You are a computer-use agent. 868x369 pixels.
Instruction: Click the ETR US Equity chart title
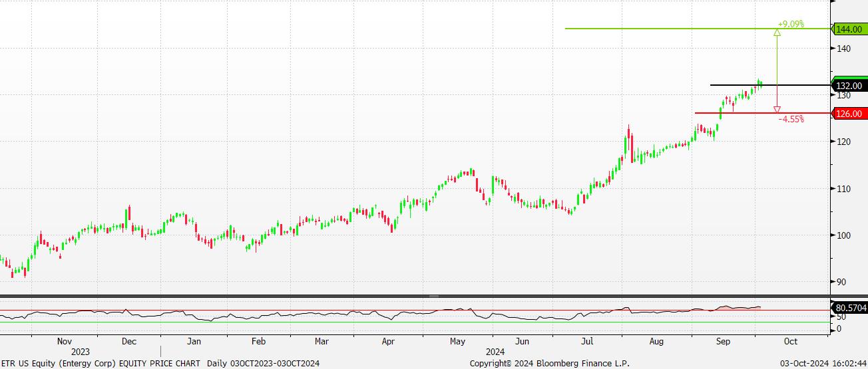coord(100,363)
